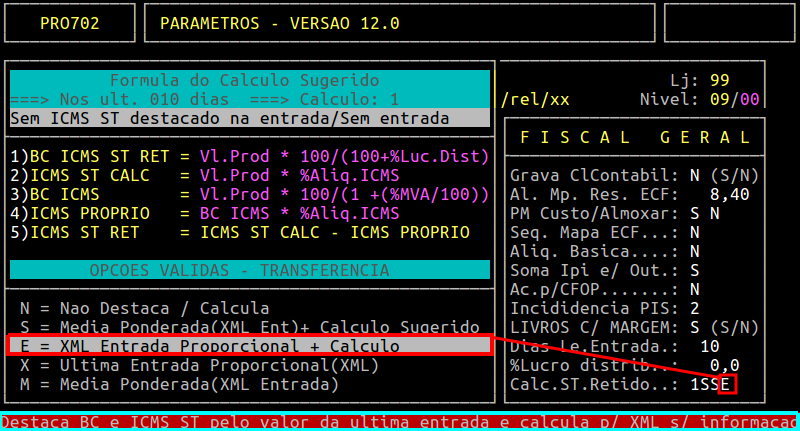Click the Incidencia PIS value 2
The height and width of the screenshot is (431, 800).
click(x=694, y=308)
